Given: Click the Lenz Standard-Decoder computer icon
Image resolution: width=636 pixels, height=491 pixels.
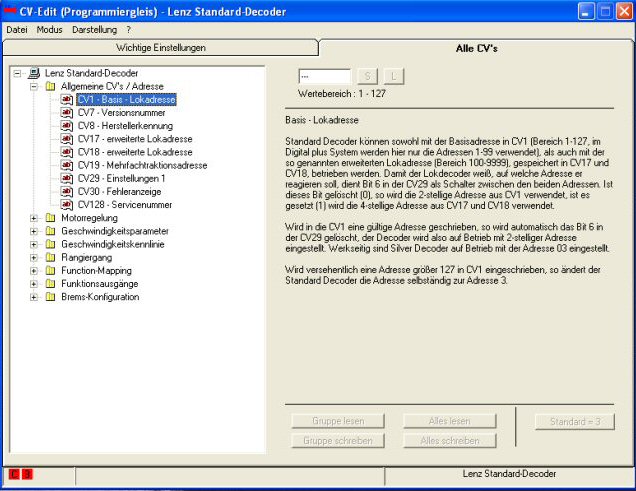Looking at the screenshot, I should click(x=34, y=74).
